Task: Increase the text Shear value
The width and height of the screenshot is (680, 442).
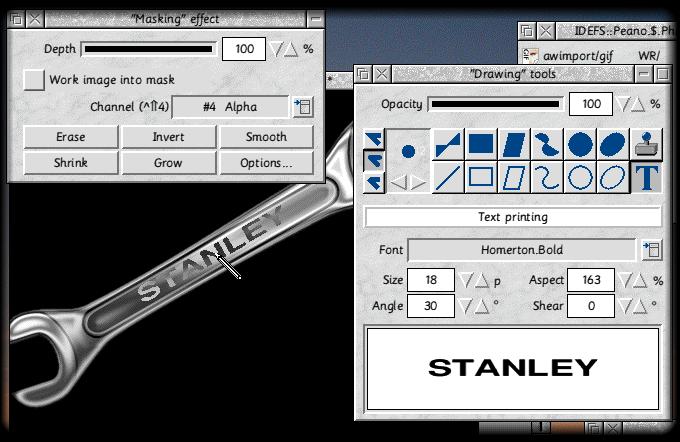Action: 641,306
